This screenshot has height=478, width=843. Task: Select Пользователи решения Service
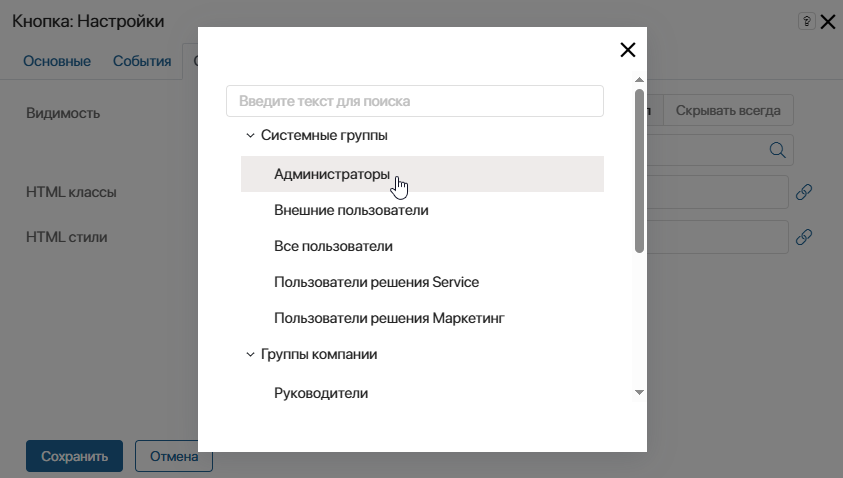coord(376,282)
